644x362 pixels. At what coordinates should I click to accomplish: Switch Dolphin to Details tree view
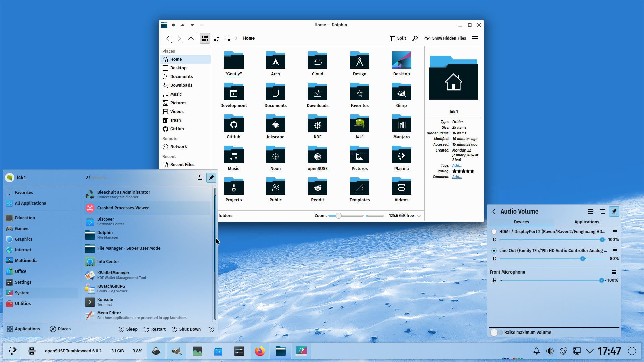[x=228, y=38]
